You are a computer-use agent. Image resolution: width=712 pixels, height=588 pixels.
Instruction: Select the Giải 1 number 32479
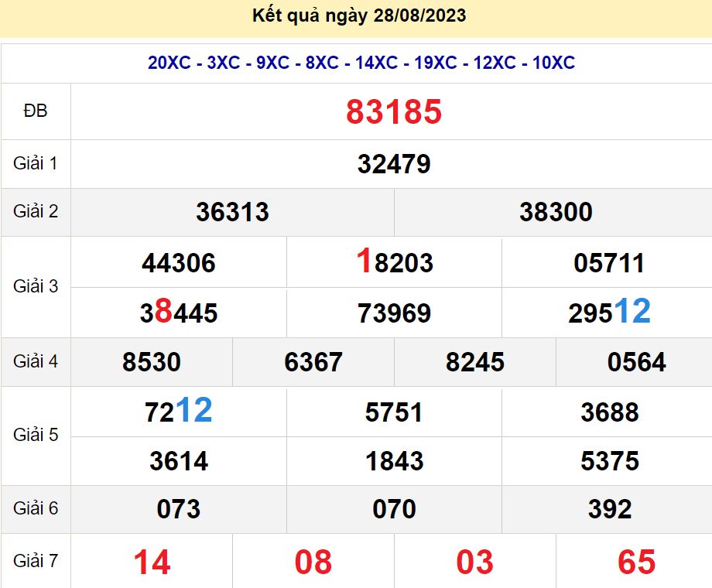pyautogui.click(x=394, y=164)
